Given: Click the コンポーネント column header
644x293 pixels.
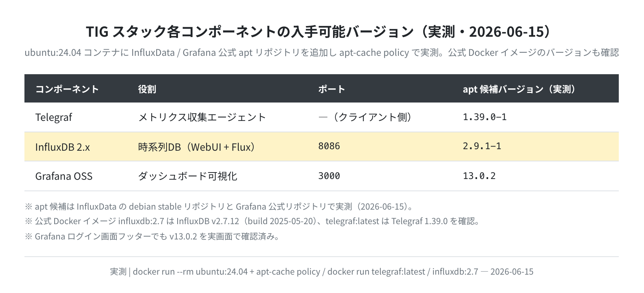Looking at the screenshot, I should coord(67,89).
